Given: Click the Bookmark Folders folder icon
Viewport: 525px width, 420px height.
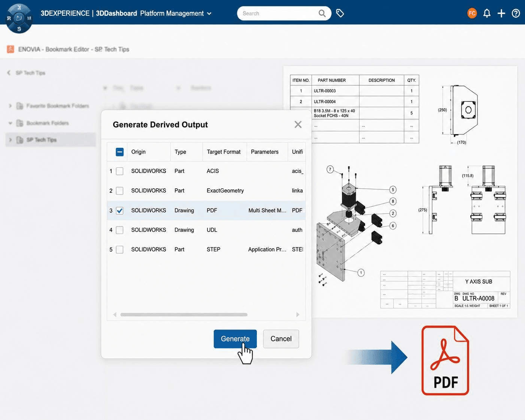Looking at the screenshot, I should click(20, 123).
